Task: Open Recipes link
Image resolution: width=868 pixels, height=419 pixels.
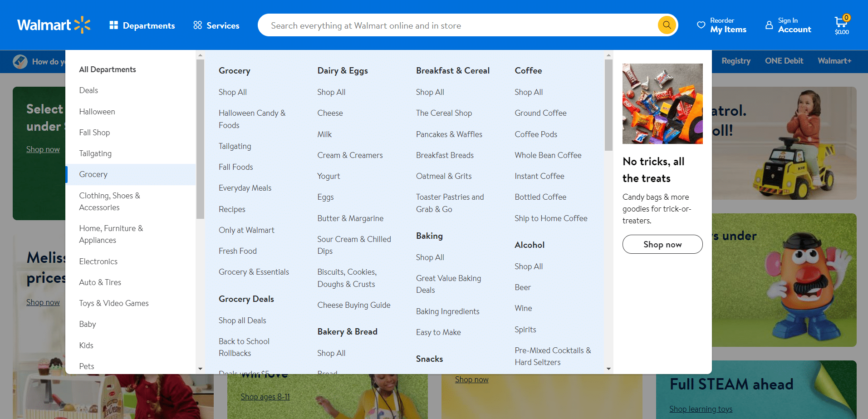Action: click(232, 209)
